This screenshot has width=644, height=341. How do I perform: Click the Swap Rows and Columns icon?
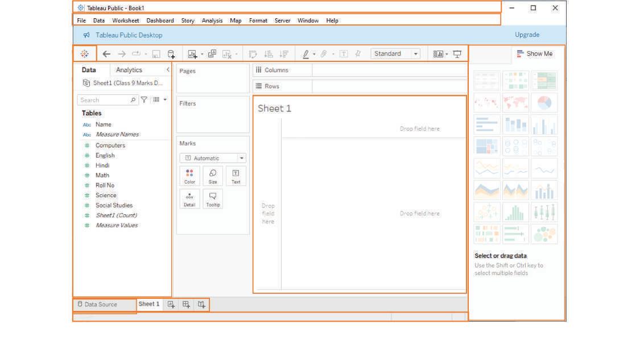click(x=253, y=54)
